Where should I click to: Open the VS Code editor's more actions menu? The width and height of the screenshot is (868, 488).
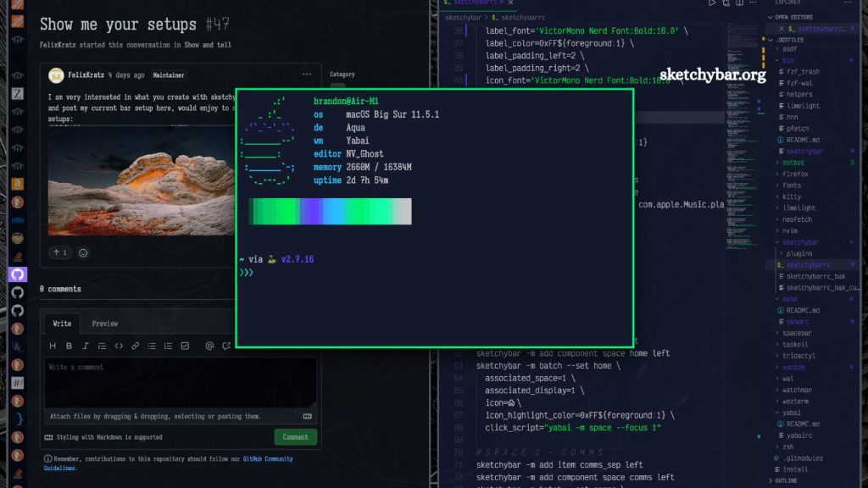pyautogui.click(x=753, y=3)
